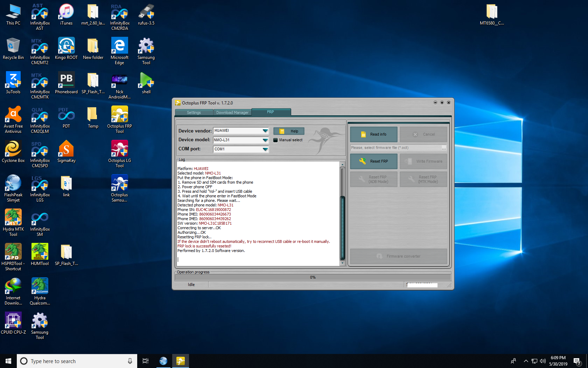Open the HUMTool desktop icon
This screenshot has width=588, height=368.
pos(40,254)
